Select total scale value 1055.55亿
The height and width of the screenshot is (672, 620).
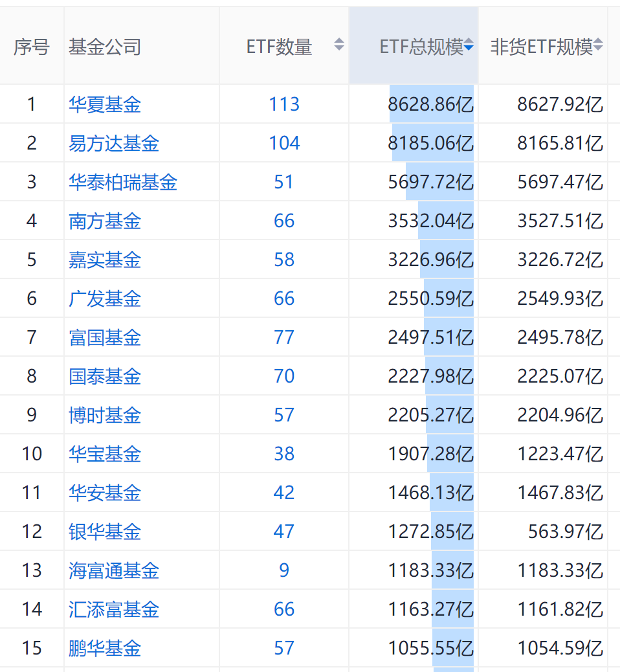click(430, 649)
